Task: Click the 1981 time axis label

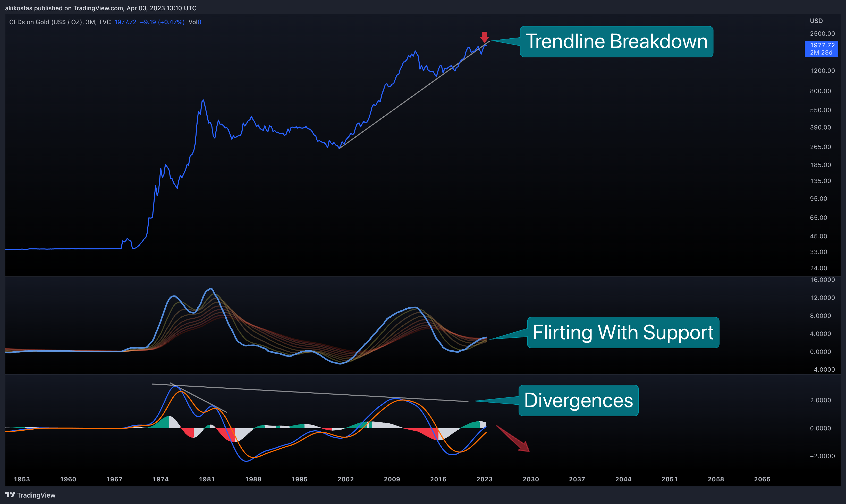Action: [x=207, y=479]
